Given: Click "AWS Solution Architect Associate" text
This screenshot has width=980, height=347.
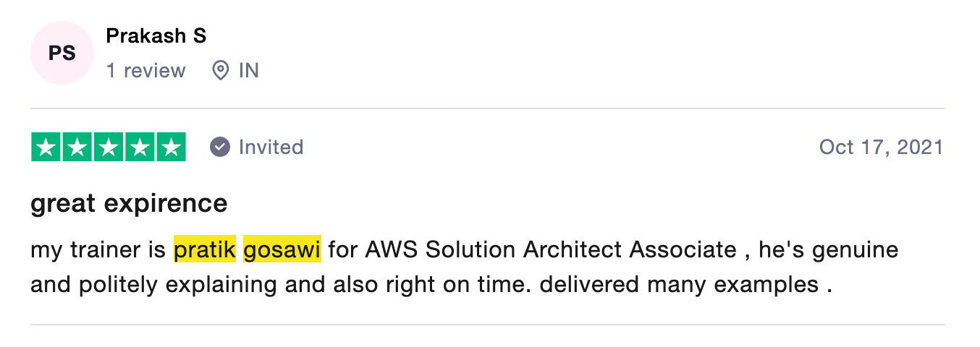Looking at the screenshot, I should pyautogui.click(x=551, y=250).
